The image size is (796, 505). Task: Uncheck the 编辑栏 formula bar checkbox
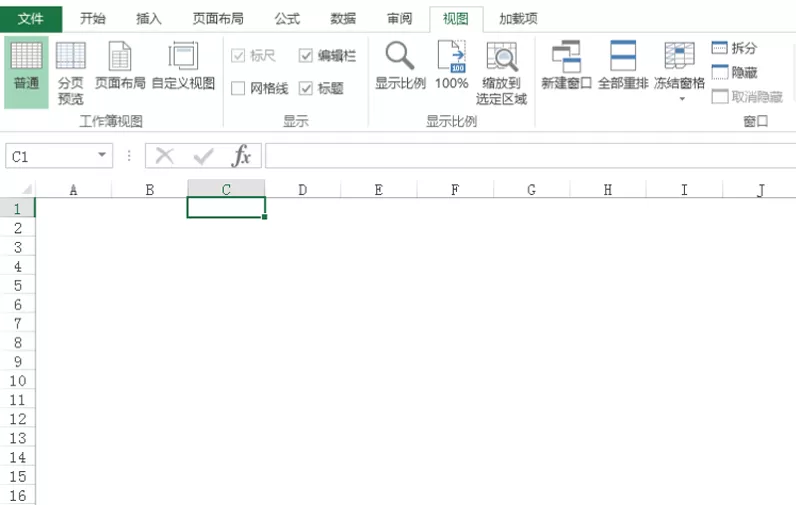(306, 55)
